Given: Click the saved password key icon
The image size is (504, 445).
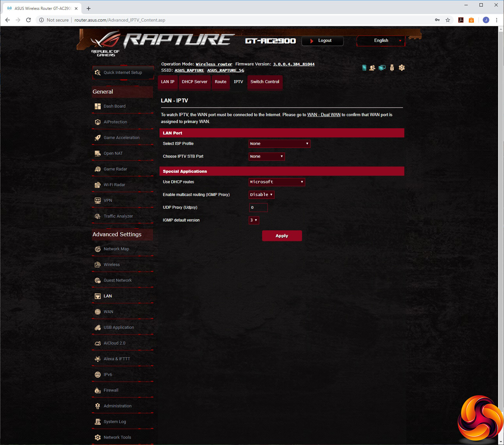Looking at the screenshot, I should [437, 20].
